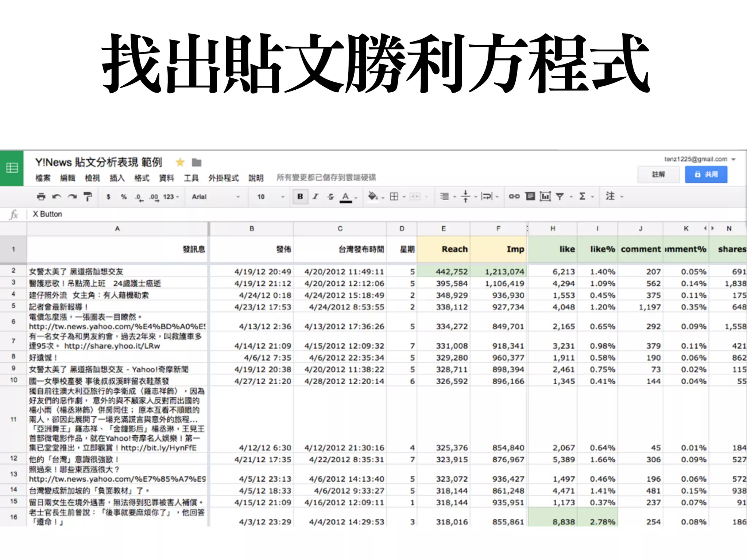Click the document title Y!News 貼文分析表現 範例
The width and height of the screenshot is (747, 560).
99,162
